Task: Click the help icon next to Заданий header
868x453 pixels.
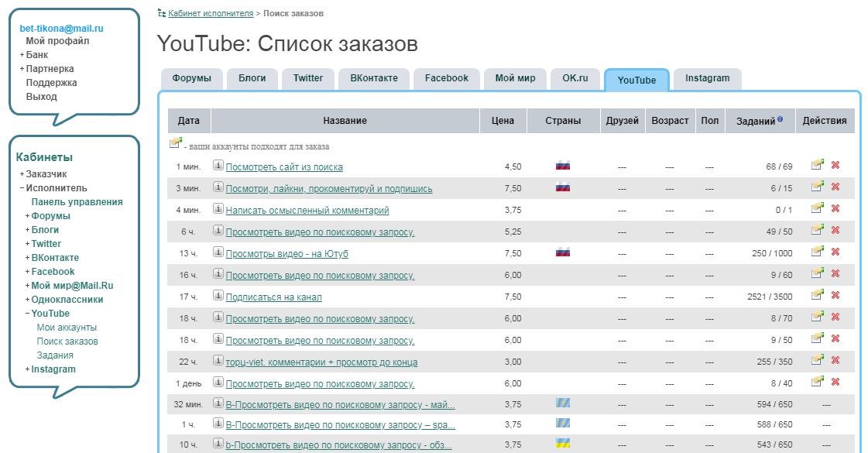Action: pos(780,118)
